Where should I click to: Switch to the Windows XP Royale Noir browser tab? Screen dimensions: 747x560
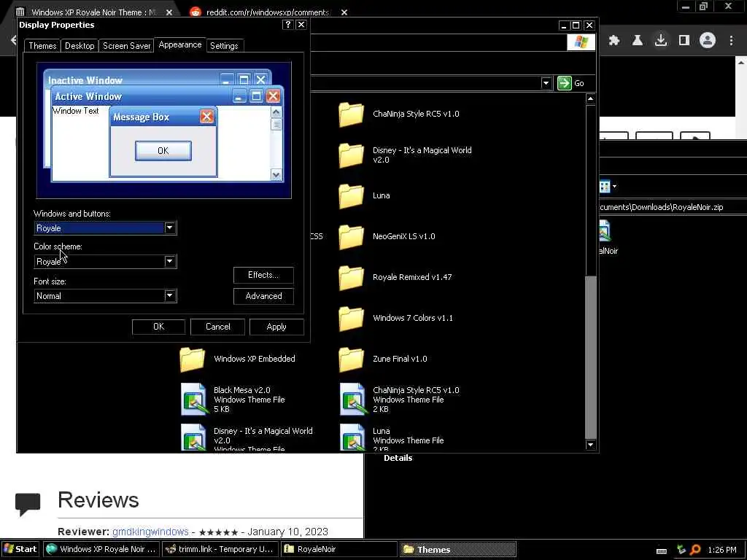pyautogui.click(x=94, y=12)
